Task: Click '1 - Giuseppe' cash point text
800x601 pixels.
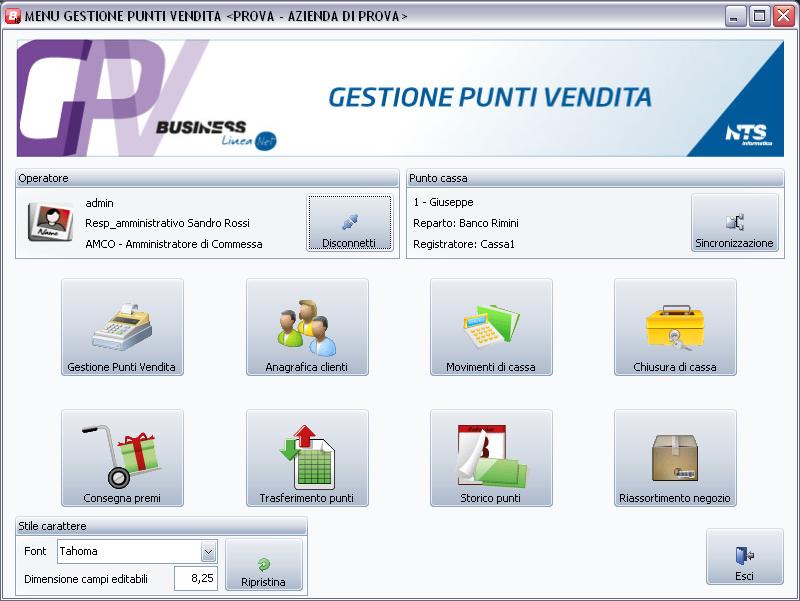Action: [443, 202]
